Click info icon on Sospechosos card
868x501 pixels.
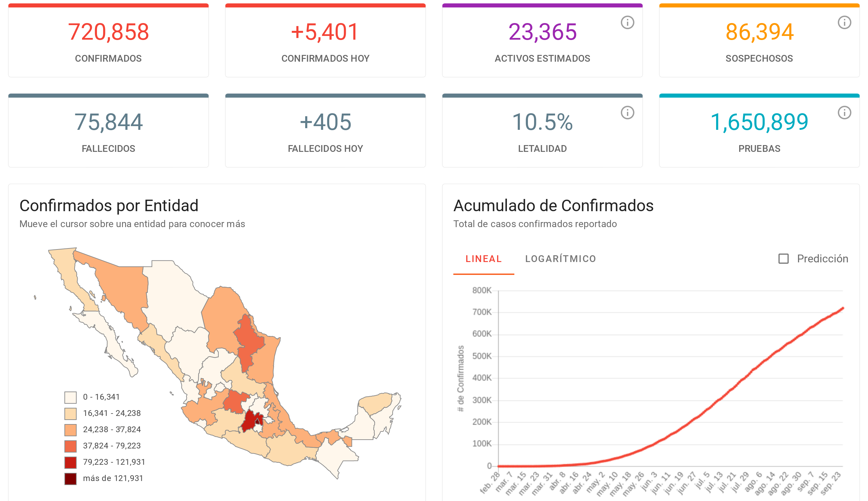(x=844, y=23)
